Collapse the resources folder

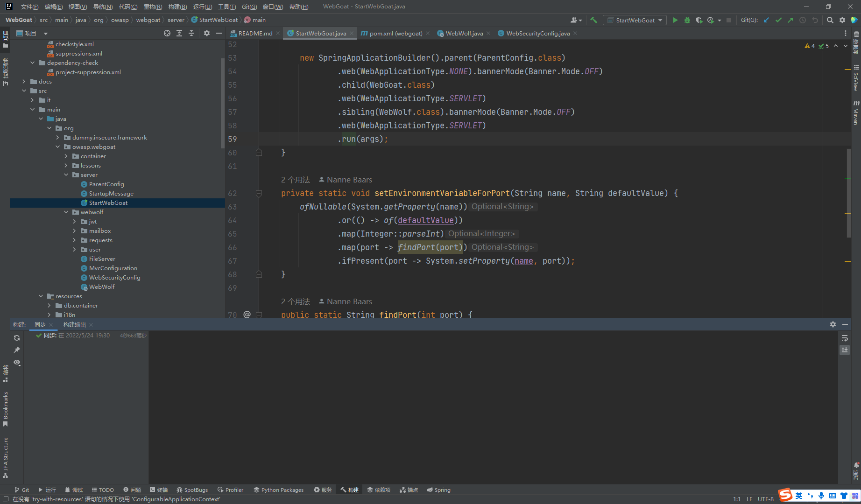click(x=41, y=296)
